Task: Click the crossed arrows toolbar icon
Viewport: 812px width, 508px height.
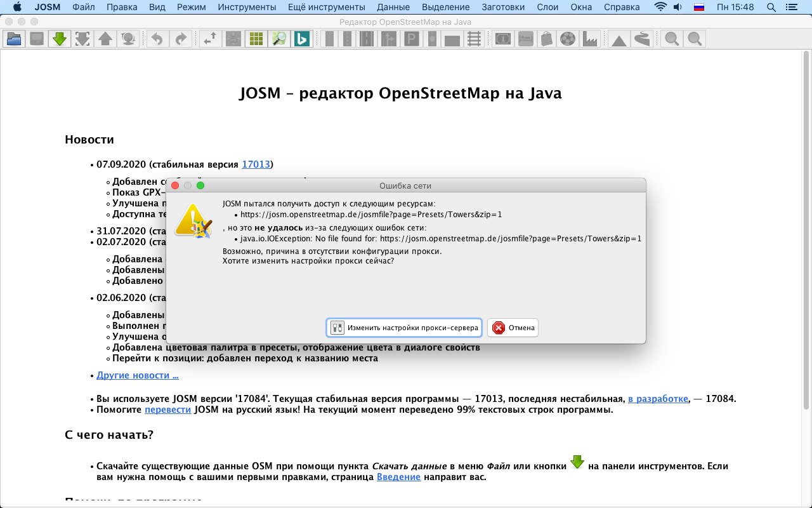Action: pyautogui.click(x=209, y=39)
